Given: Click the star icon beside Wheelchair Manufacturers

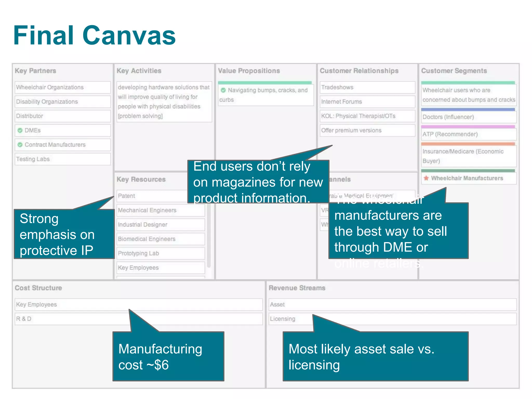Looking at the screenshot, I should click(426, 178).
